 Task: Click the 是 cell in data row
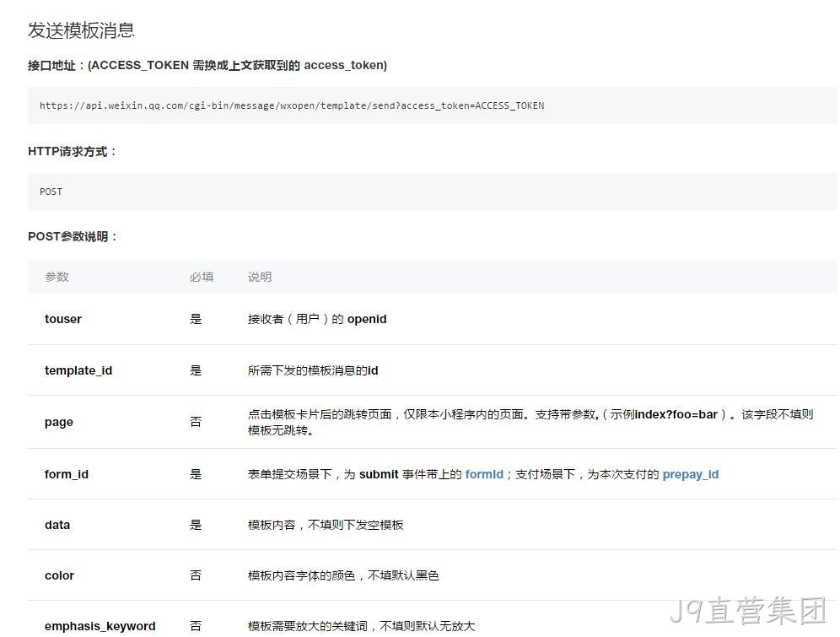196,525
